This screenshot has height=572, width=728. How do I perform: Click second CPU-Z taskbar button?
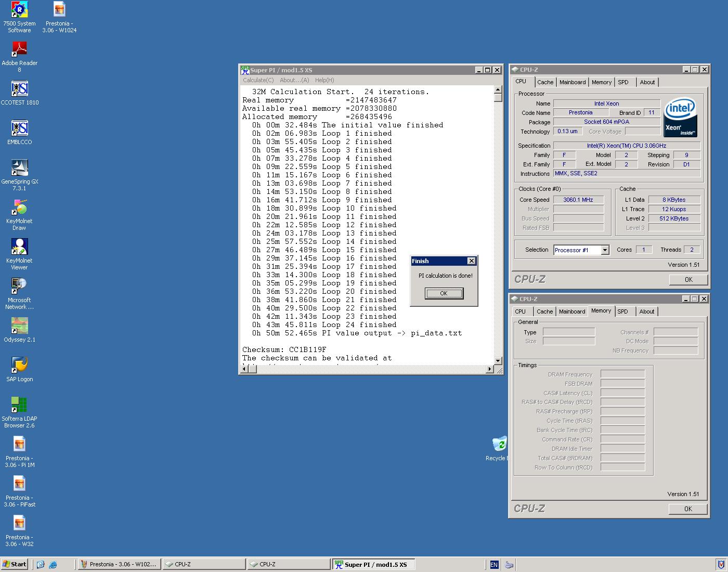tap(289, 564)
